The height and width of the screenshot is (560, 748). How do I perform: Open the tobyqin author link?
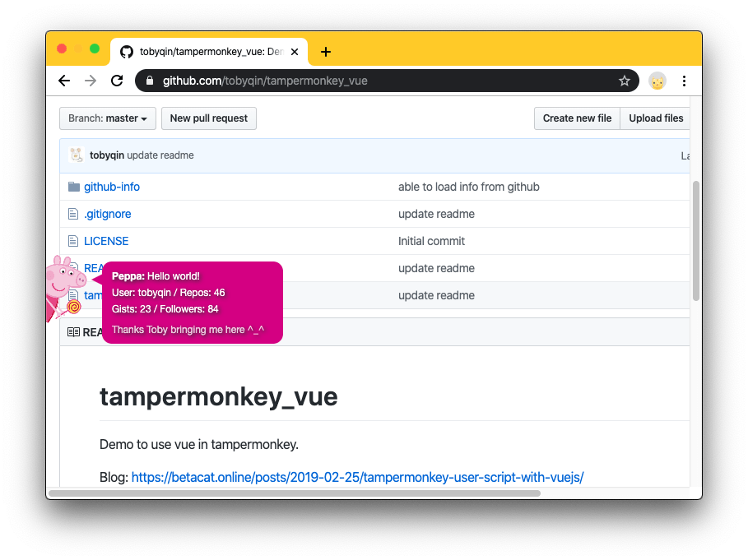pos(107,155)
